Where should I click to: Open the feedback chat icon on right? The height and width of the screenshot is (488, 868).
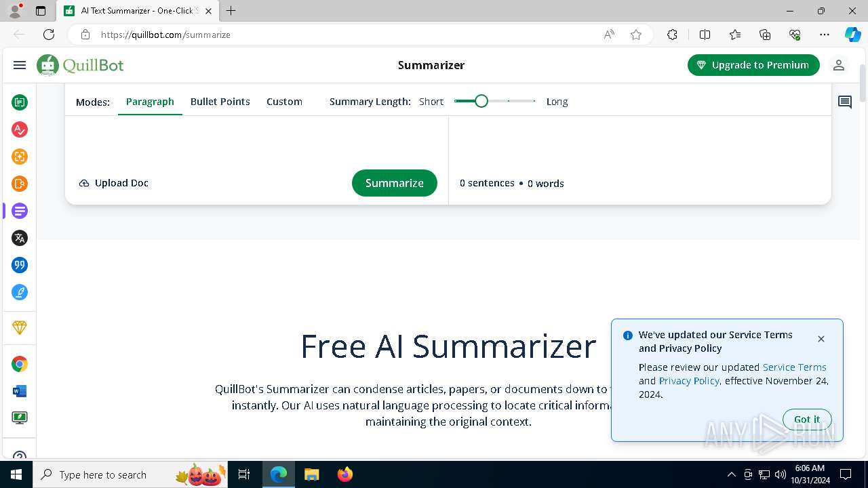[845, 102]
